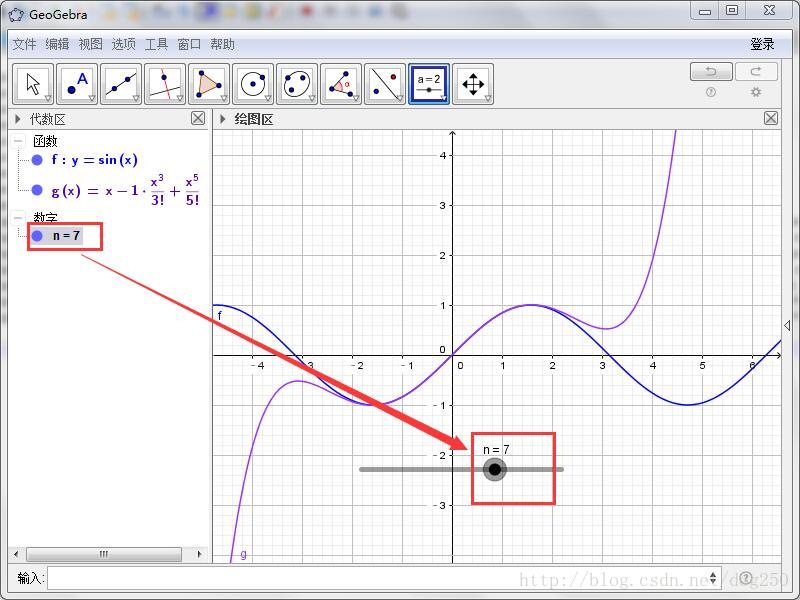This screenshot has height=600, width=800.
Task: Open the 选项 menu
Action: coord(123,44)
